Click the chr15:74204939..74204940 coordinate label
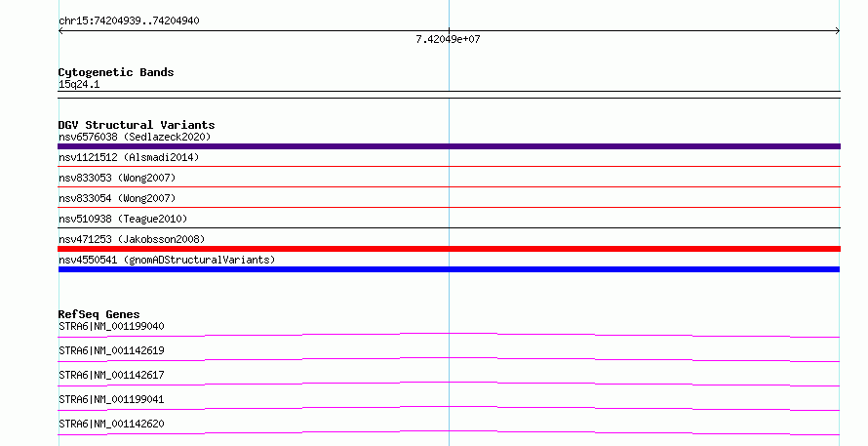 [x=129, y=20]
